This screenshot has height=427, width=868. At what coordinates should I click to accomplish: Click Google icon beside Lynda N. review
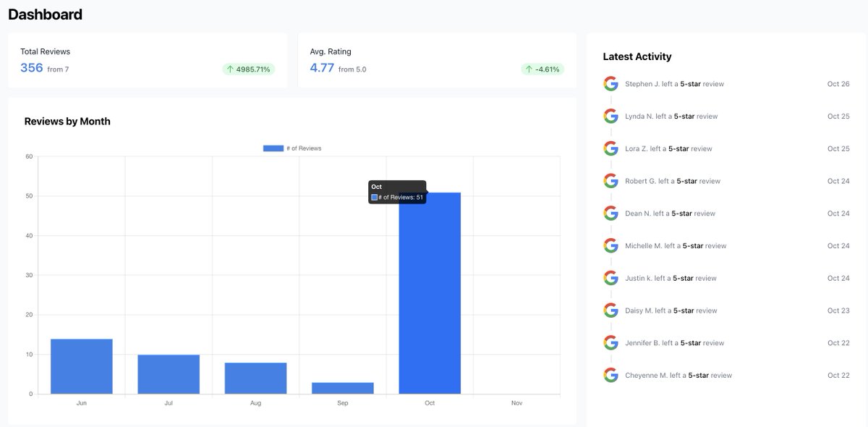click(x=610, y=116)
